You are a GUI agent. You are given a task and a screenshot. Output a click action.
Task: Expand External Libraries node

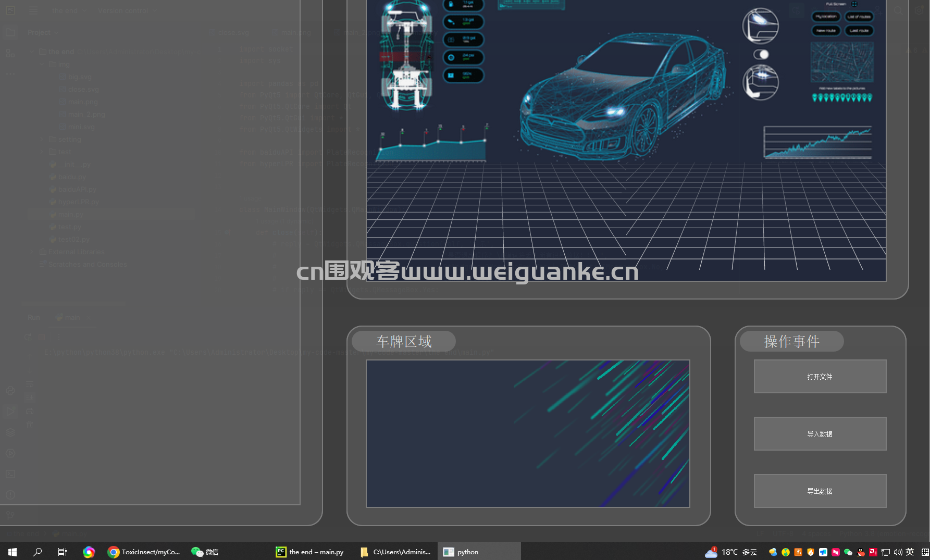pyautogui.click(x=32, y=252)
